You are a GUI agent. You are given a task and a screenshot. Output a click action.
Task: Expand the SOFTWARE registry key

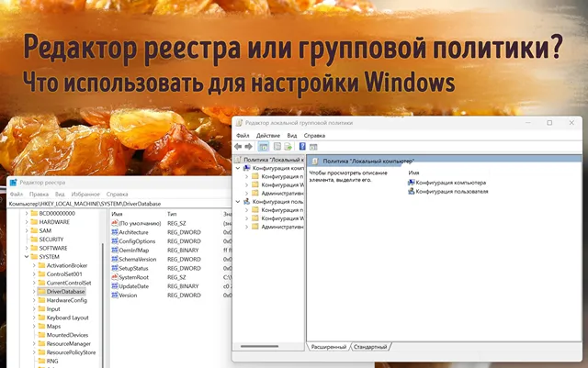(26, 248)
